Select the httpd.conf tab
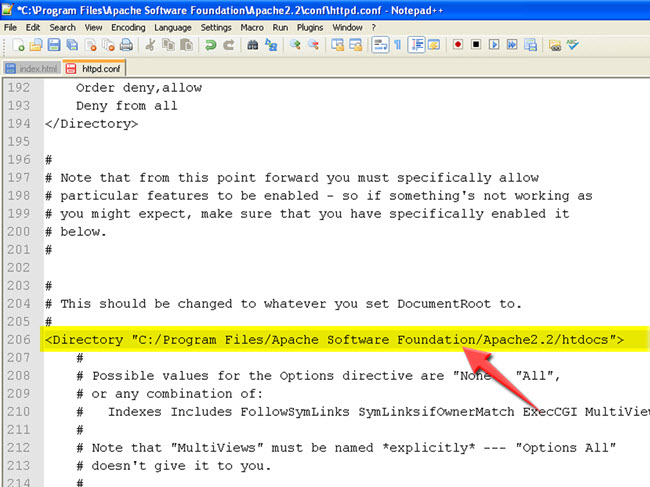 (94, 68)
